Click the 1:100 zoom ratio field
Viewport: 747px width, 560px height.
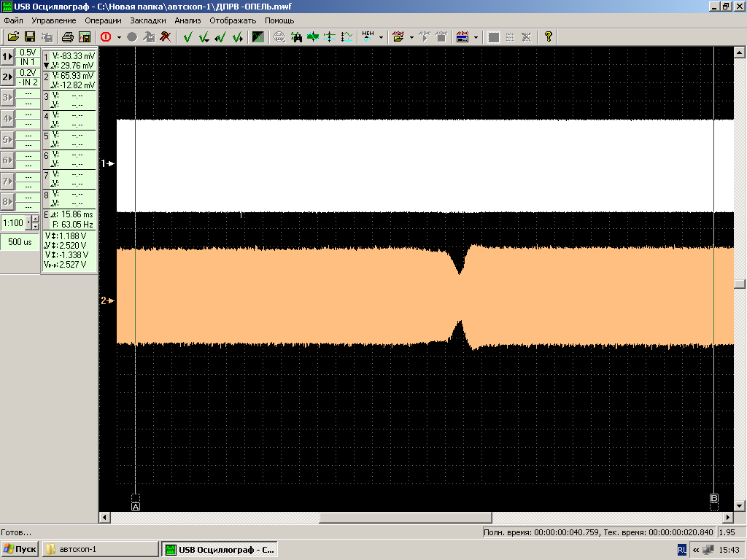tap(13, 222)
